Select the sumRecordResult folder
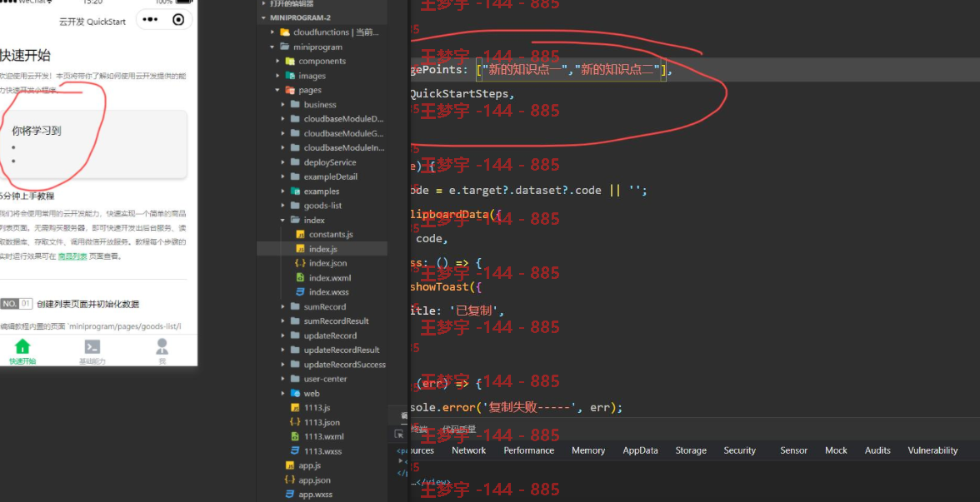980x502 pixels. click(x=337, y=321)
